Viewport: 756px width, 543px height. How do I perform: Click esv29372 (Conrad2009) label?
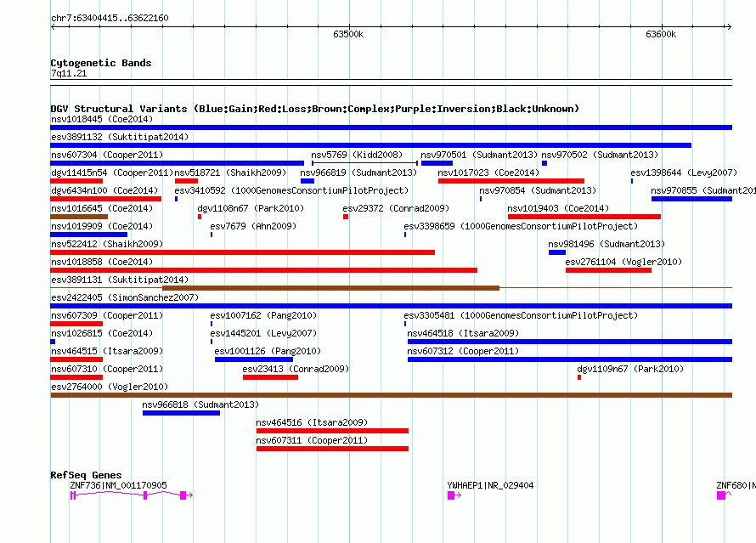click(x=396, y=208)
